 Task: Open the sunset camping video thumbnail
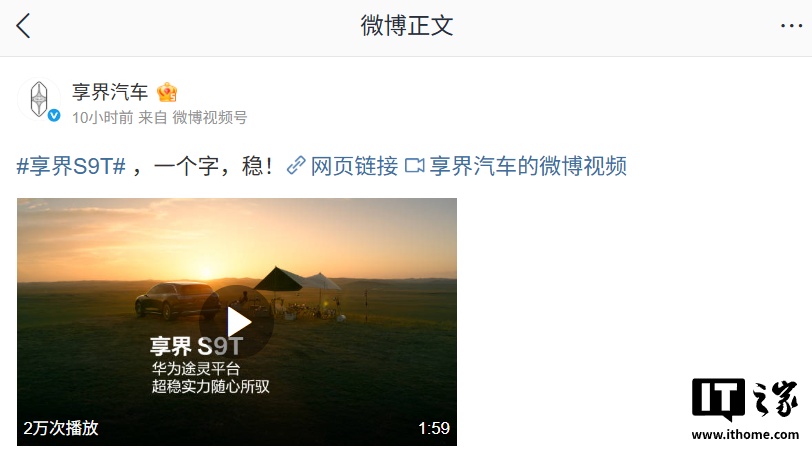237,322
